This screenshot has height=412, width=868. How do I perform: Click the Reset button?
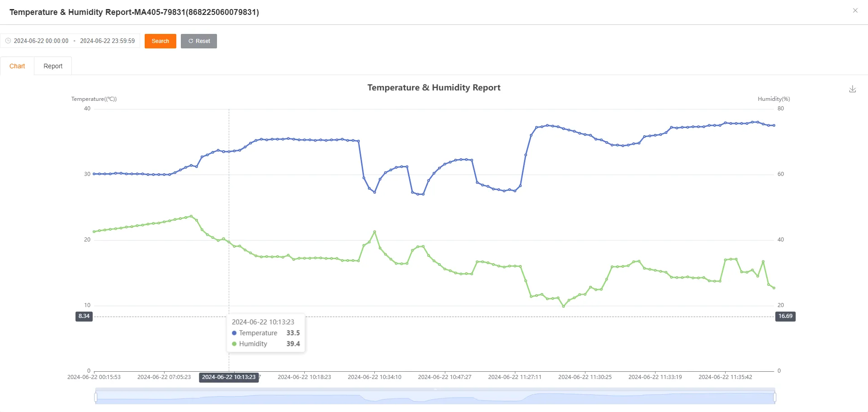tap(198, 41)
